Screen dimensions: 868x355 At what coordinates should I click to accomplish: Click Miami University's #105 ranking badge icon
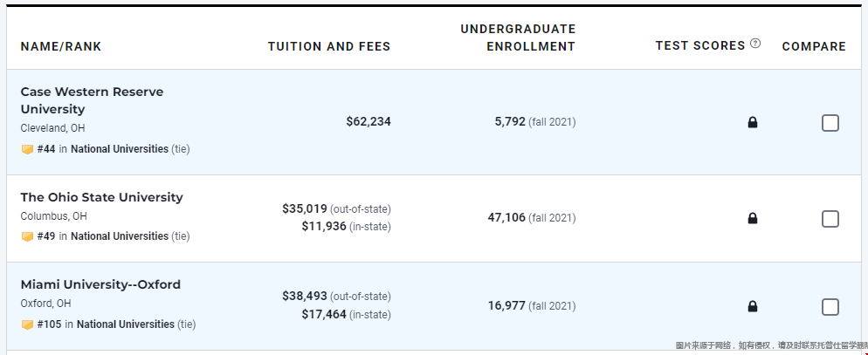pyautogui.click(x=27, y=324)
